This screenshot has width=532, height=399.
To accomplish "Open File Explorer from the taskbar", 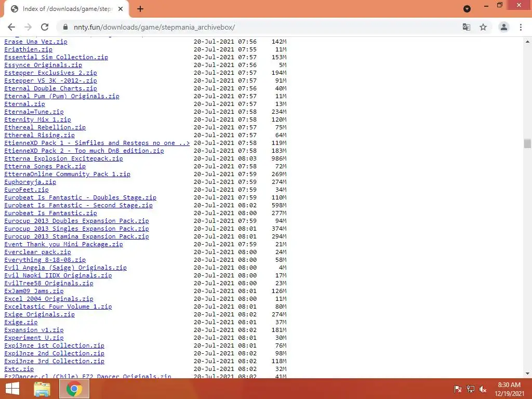I will [x=43, y=389].
